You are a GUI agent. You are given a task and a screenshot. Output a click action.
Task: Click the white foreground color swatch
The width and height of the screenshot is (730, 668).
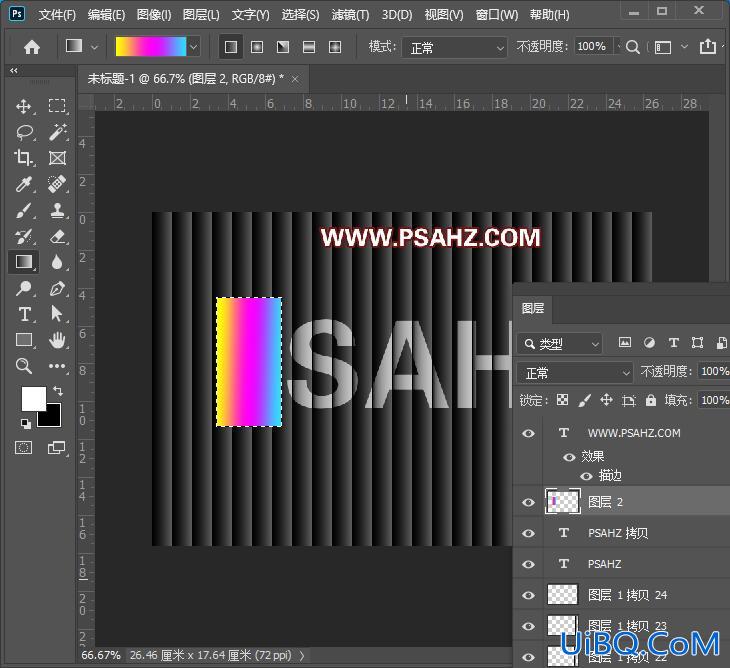point(34,398)
